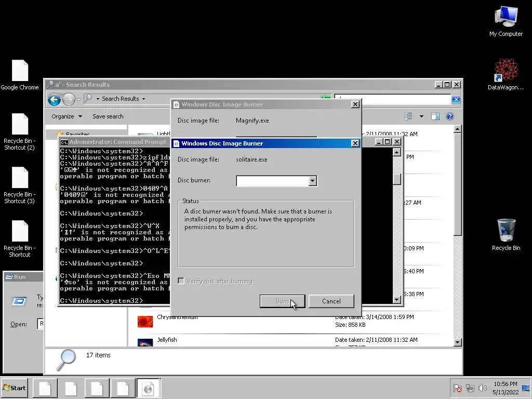Select the Recycle Bin - Shortcut desktop icon
Image resolution: width=532 pixels, height=399 pixels.
coord(19,239)
